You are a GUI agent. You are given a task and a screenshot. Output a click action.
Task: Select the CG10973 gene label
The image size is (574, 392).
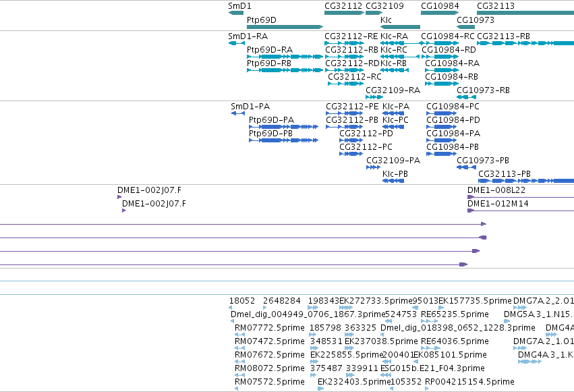[475, 20]
